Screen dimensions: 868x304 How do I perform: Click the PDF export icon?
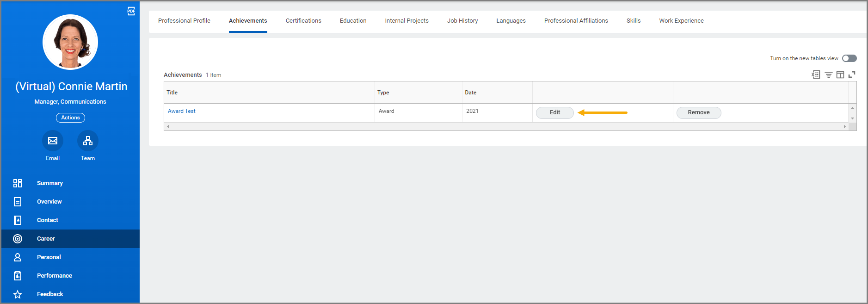[131, 11]
